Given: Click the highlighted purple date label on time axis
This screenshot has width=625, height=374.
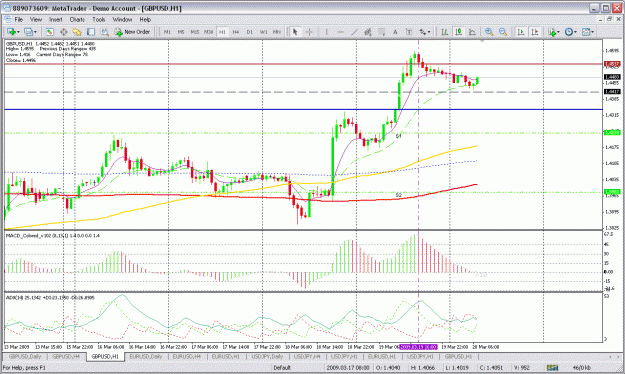Looking at the screenshot, I should [418, 347].
